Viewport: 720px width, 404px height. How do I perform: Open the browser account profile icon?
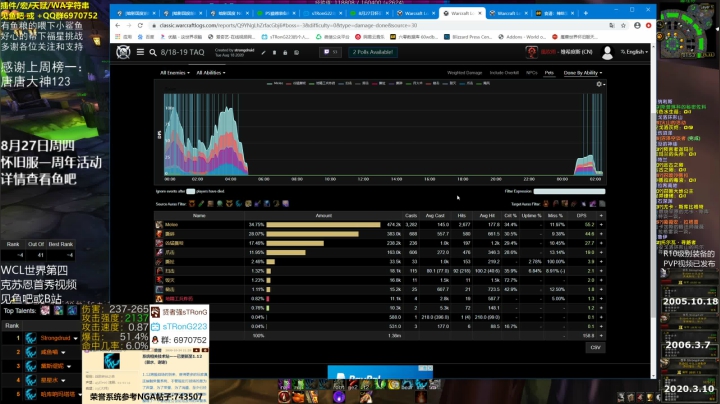click(x=637, y=25)
